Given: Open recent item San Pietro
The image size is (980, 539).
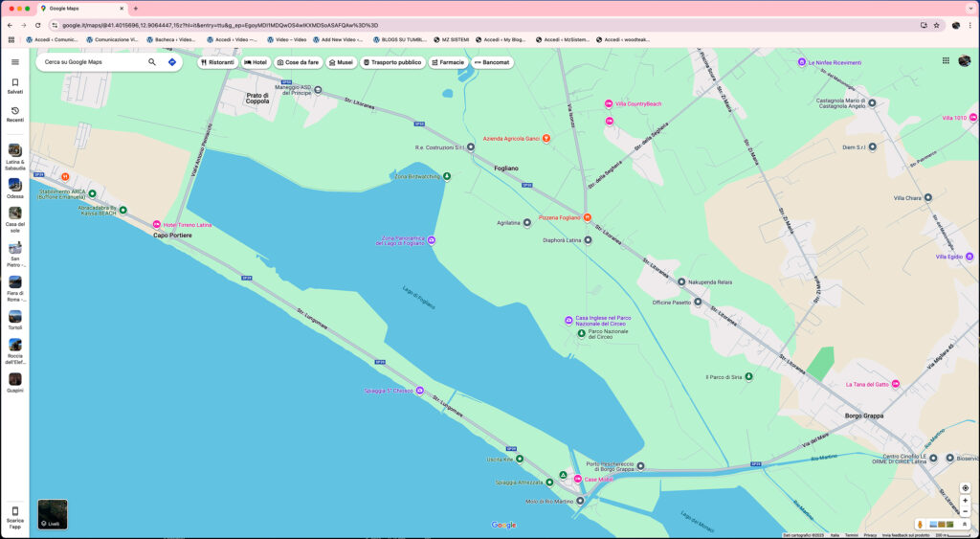Looking at the screenshot, I should 15,254.
